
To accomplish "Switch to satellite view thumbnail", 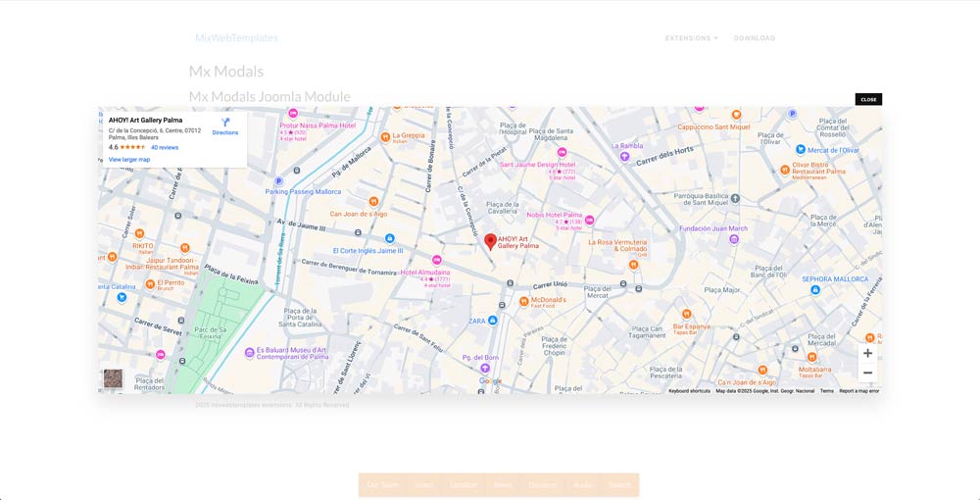I will pyautogui.click(x=114, y=378).
